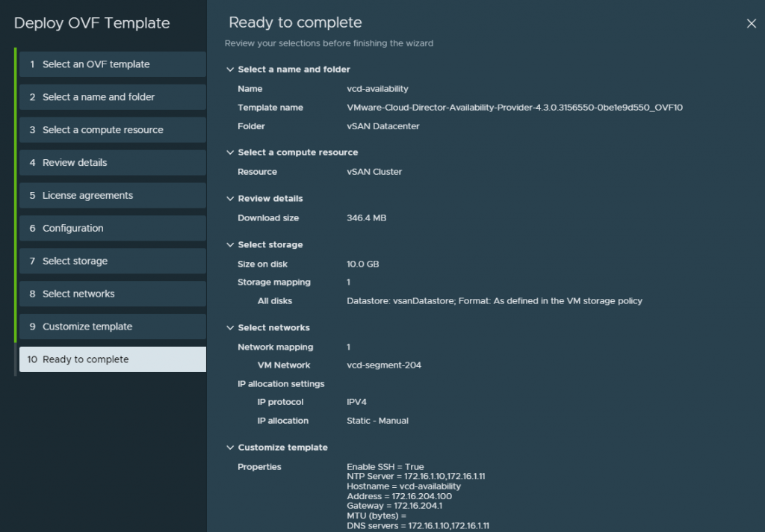This screenshot has width=765, height=532.
Task: Click the Enable SSH = True property
Action: pyautogui.click(x=385, y=466)
